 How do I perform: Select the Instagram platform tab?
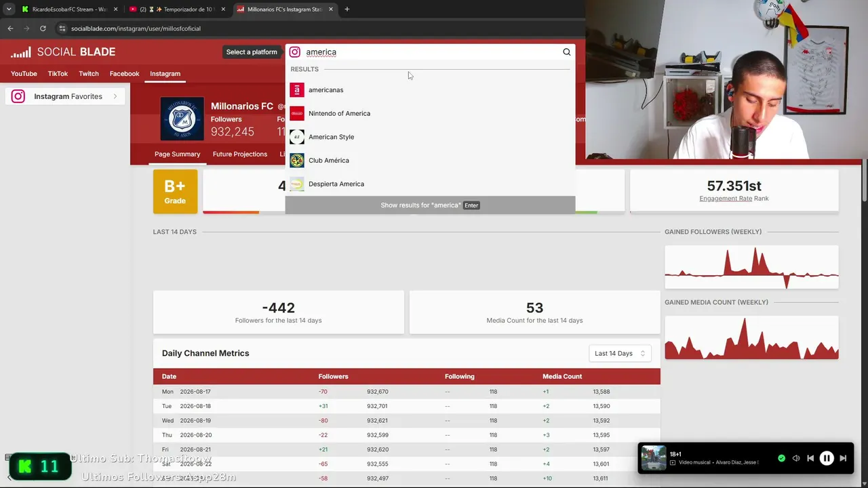click(x=165, y=73)
